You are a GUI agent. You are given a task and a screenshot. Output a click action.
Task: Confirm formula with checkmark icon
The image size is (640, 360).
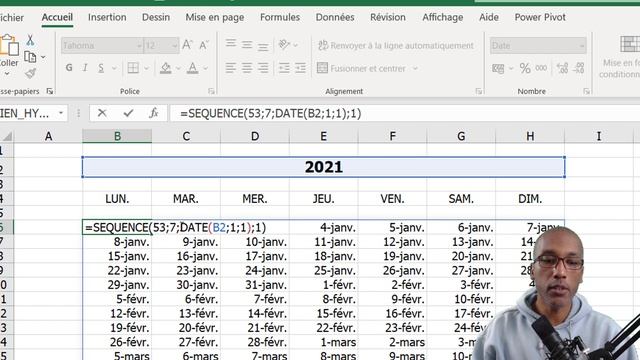click(128, 113)
